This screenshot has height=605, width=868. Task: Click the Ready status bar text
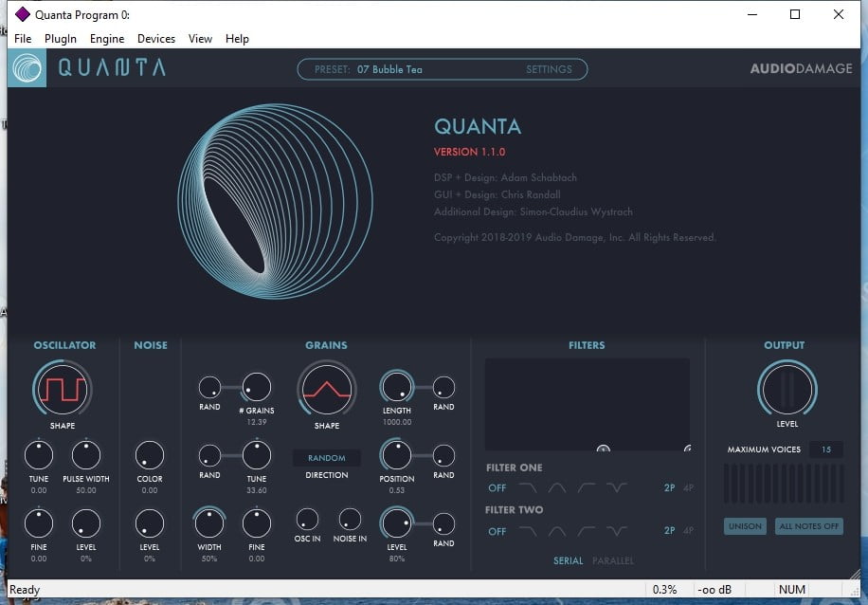tap(25, 590)
